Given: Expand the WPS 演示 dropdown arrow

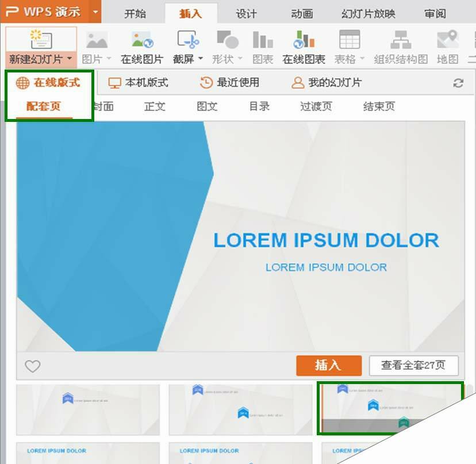Looking at the screenshot, I should click(95, 12).
